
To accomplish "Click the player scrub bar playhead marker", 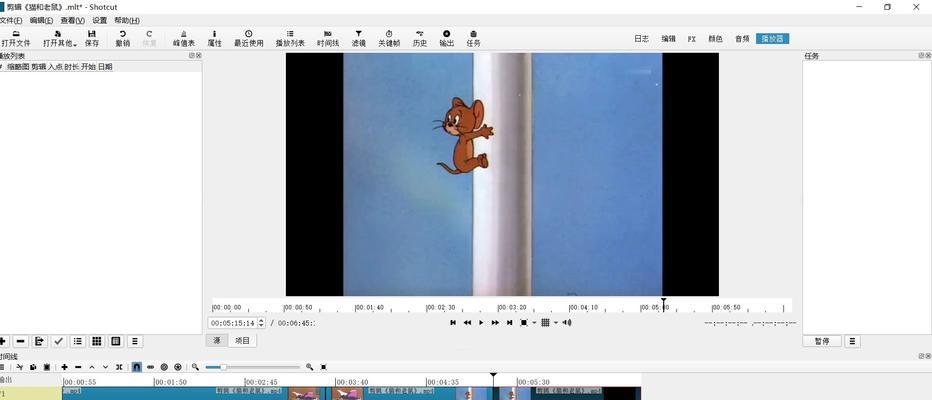I will (x=664, y=304).
